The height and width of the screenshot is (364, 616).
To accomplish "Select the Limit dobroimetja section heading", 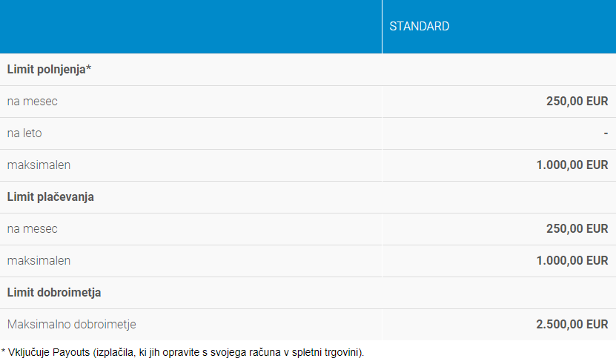I will point(54,293).
